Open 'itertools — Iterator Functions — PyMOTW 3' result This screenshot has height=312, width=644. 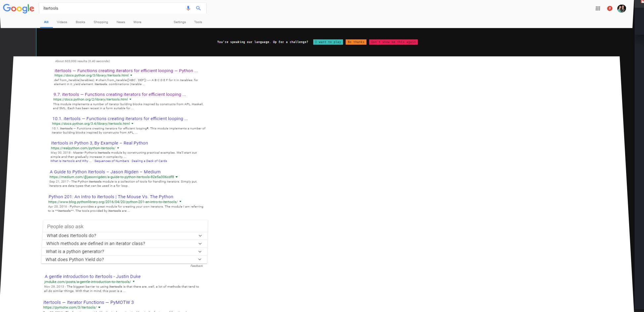click(x=89, y=302)
